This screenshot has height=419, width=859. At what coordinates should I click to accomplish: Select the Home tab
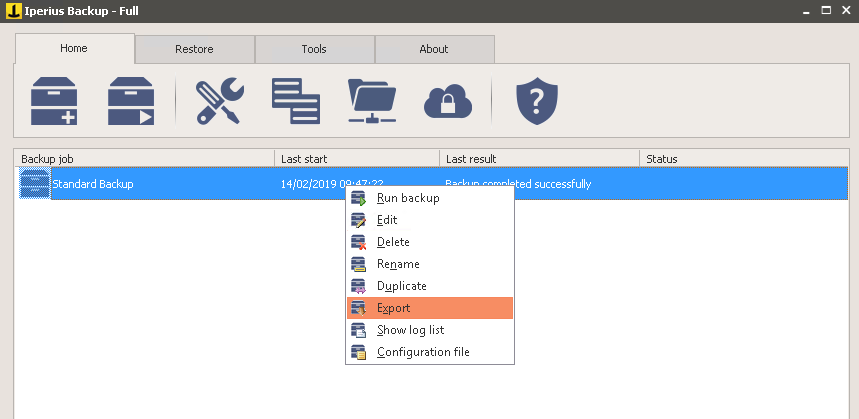point(74,48)
